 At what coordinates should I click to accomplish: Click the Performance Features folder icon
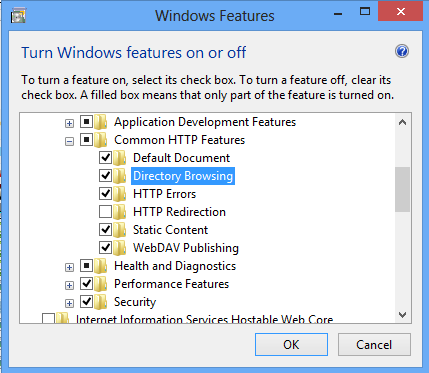pyautogui.click(x=100, y=284)
